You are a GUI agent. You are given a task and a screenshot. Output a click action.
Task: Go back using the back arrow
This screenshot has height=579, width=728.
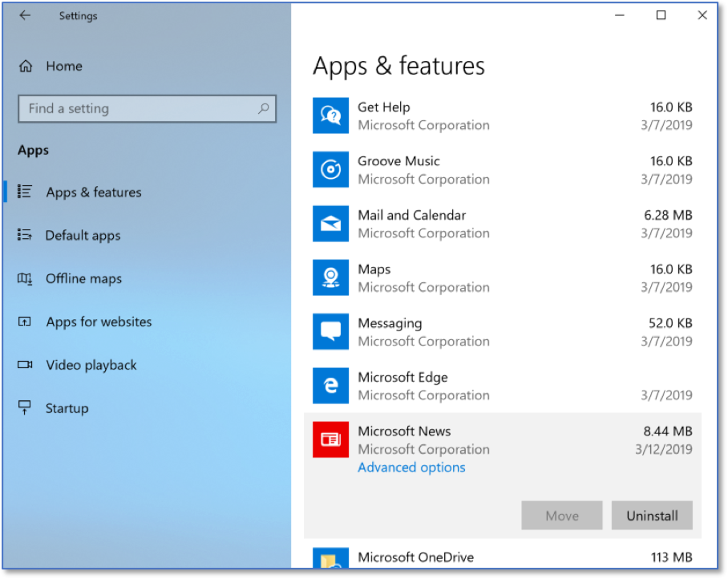point(25,15)
